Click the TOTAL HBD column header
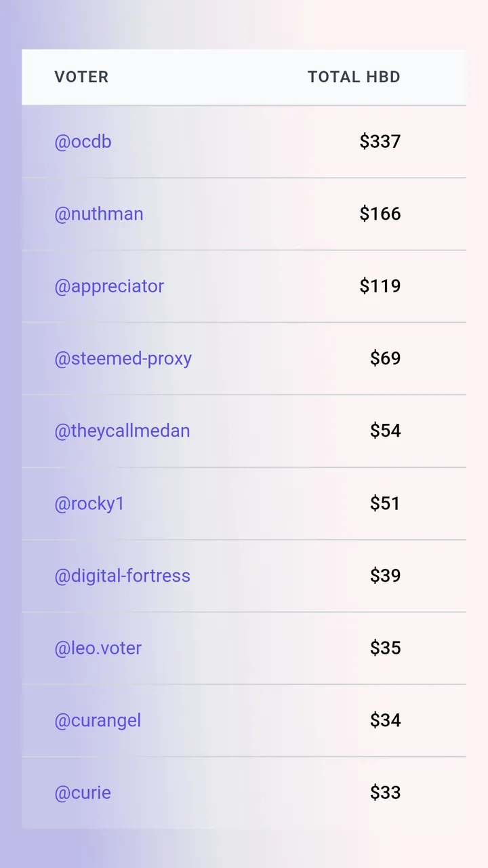 pos(354,77)
